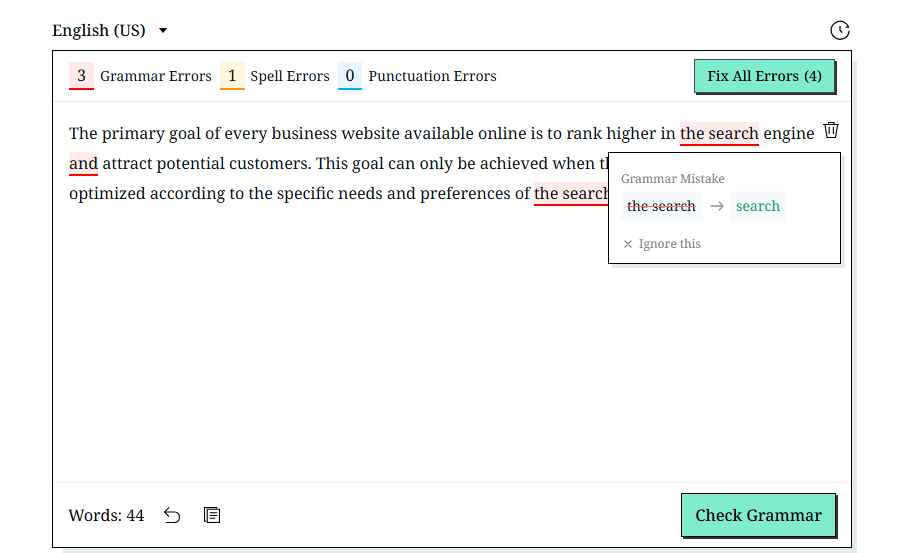Open the English (US) language selector
Viewport: 905px width, 553px height.
(110, 30)
